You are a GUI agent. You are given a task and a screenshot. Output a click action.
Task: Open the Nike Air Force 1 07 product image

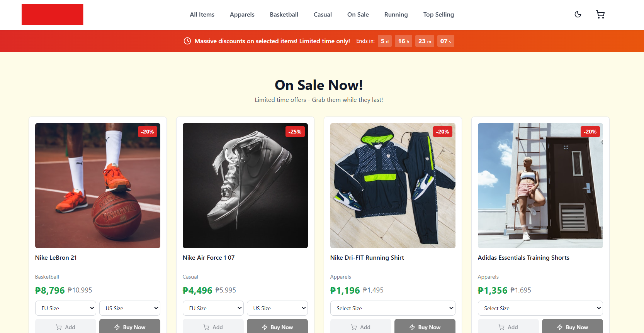(245, 186)
